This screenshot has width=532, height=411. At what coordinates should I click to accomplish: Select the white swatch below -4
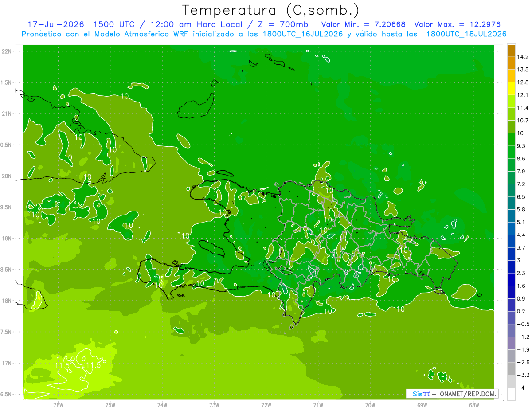[x=511, y=394]
